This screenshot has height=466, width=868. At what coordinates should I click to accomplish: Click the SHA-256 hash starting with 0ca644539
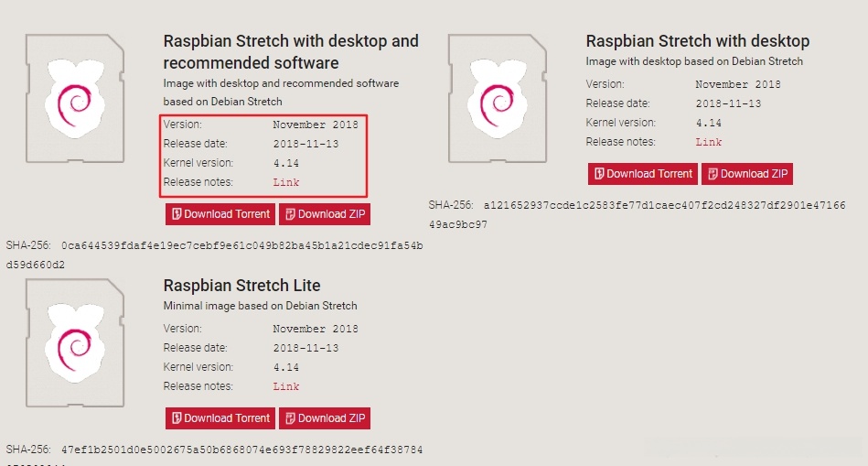[x=241, y=246]
